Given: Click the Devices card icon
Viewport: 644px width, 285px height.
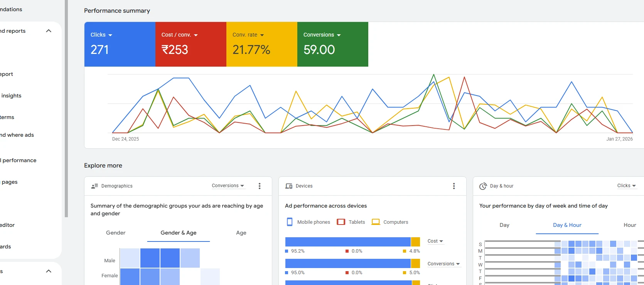Looking at the screenshot, I should point(289,186).
